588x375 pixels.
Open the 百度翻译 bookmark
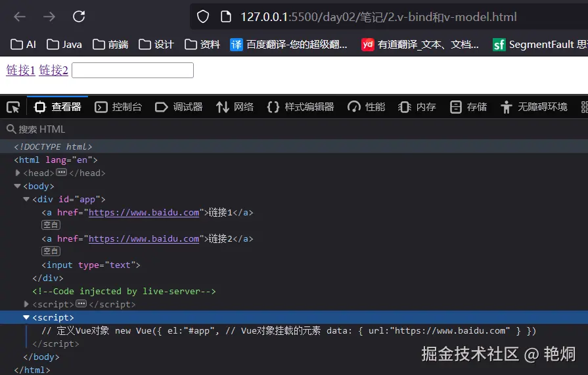click(x=289, y=45)
